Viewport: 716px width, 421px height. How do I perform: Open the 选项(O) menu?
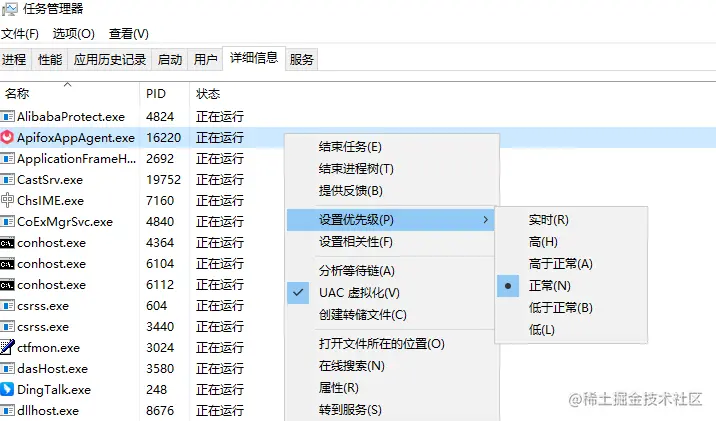pyautogui.click(x=74, y=34)
